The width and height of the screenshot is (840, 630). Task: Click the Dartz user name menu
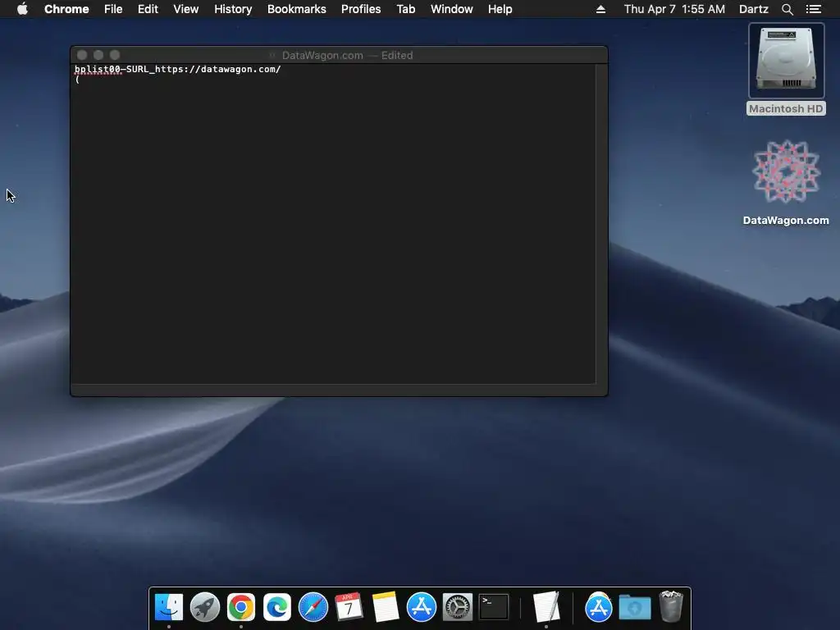point(753,9)
